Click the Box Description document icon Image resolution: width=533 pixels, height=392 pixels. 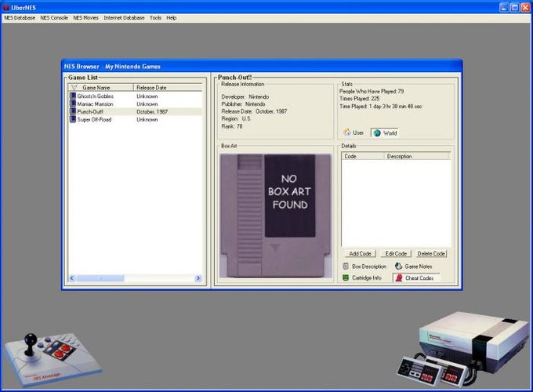pos(346,267)
